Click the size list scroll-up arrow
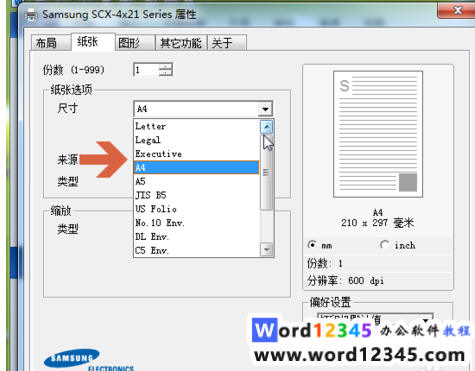This screenshot has width=475, height=371. 266,127
